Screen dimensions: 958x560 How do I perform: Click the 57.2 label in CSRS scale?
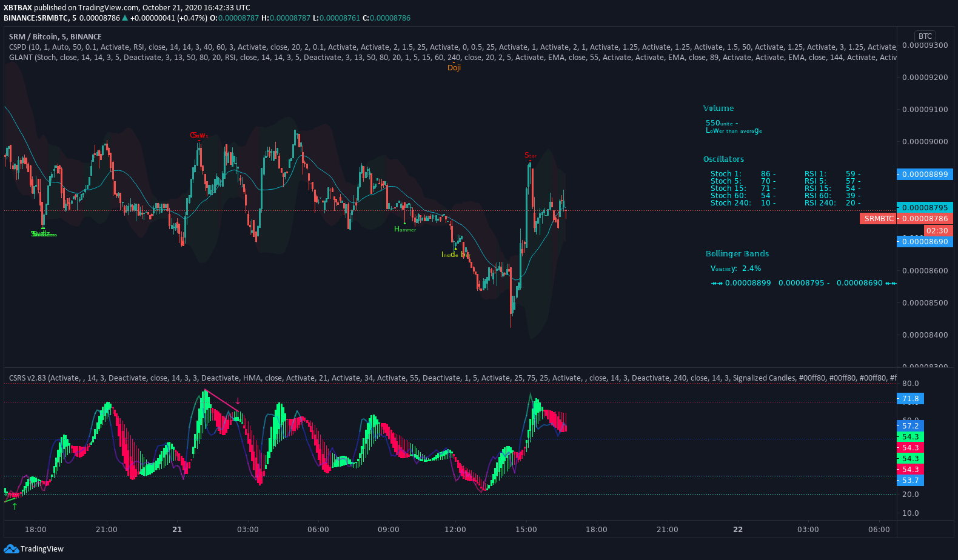point(910,426)
